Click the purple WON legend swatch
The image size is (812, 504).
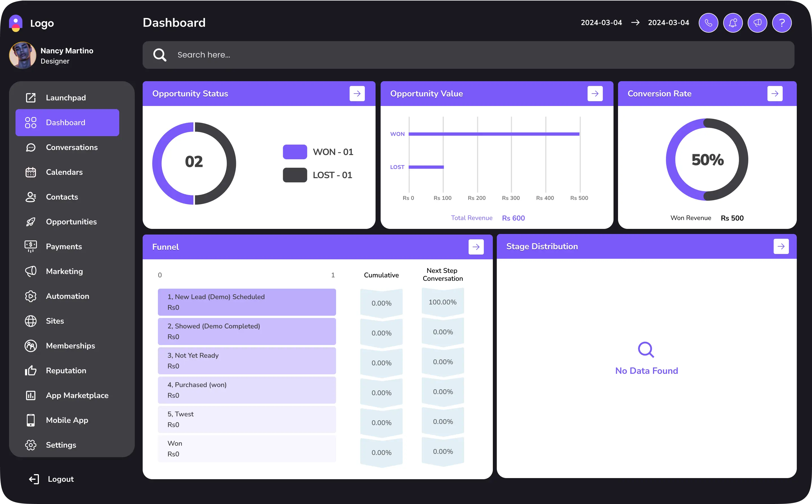point(295,152)
